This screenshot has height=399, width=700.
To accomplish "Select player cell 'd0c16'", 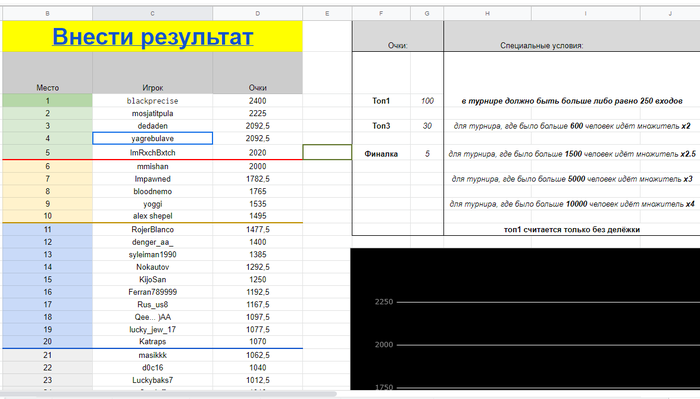I will tap(152, 368).
